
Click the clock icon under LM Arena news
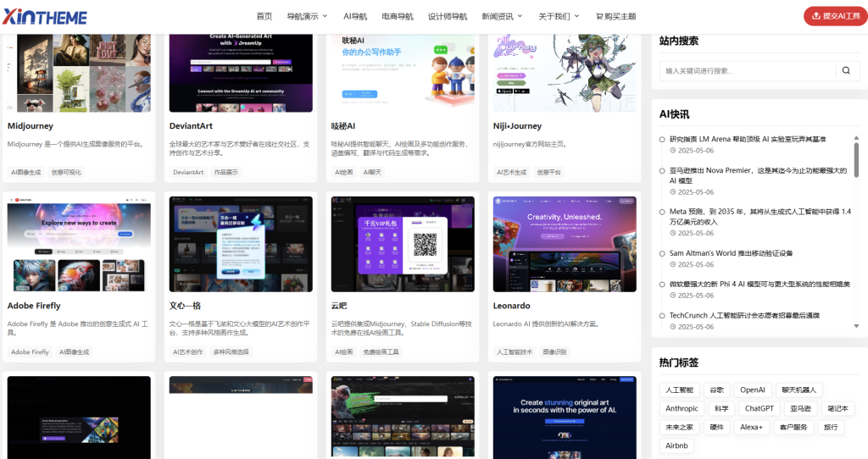(x=673, y=151)
